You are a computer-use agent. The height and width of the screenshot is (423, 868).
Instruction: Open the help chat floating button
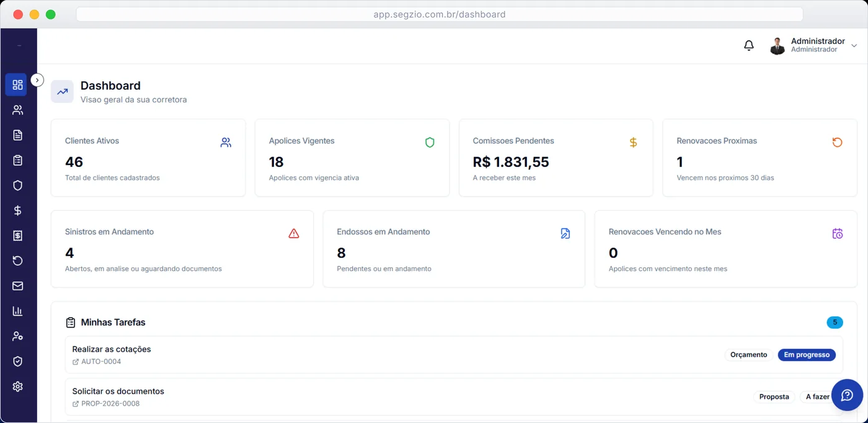coord(847,395)
